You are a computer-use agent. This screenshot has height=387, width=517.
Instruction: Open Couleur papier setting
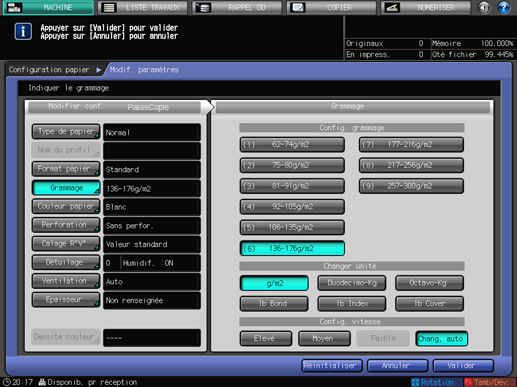(66, 206)
